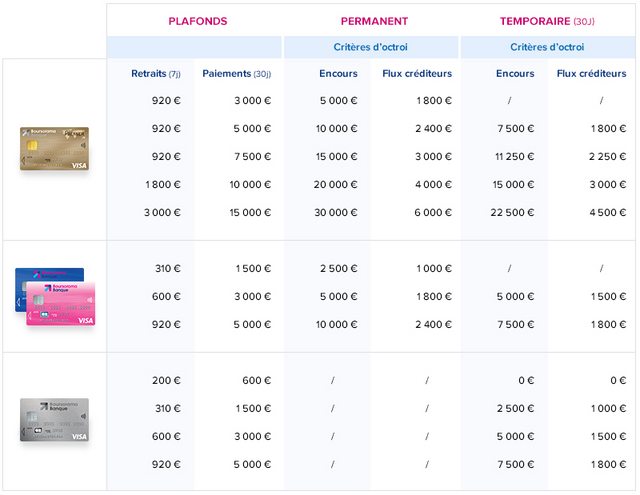Select the Paiements (30j) column label
This screenshot has height=495, width=640.
click(236, 73)
